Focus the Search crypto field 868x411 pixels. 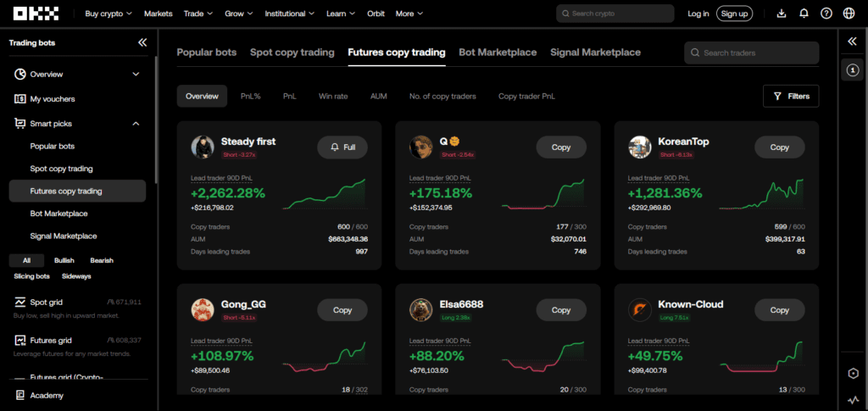click(x=615, y=14)
